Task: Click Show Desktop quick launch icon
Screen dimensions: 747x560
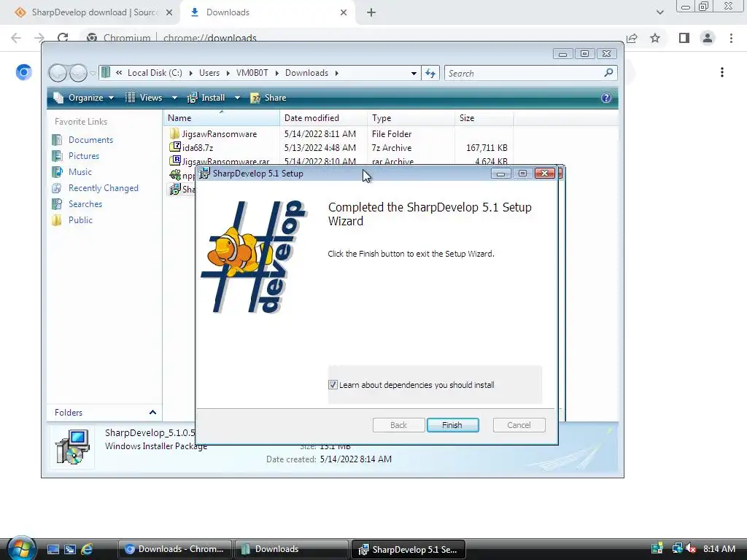Action: pos(53,549)
